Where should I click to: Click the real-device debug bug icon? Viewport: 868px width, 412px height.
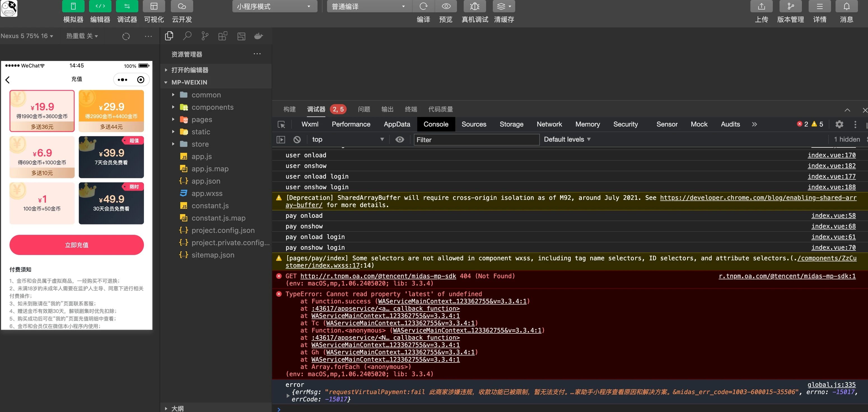(x=474, y=6)
